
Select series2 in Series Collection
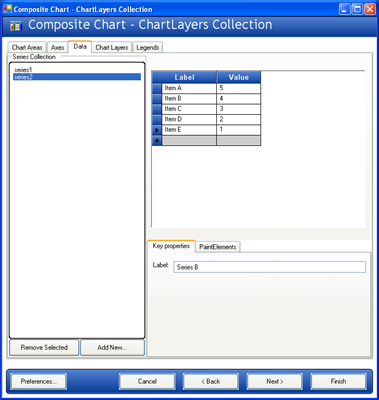pyautogui.click(x=77, y=77)
